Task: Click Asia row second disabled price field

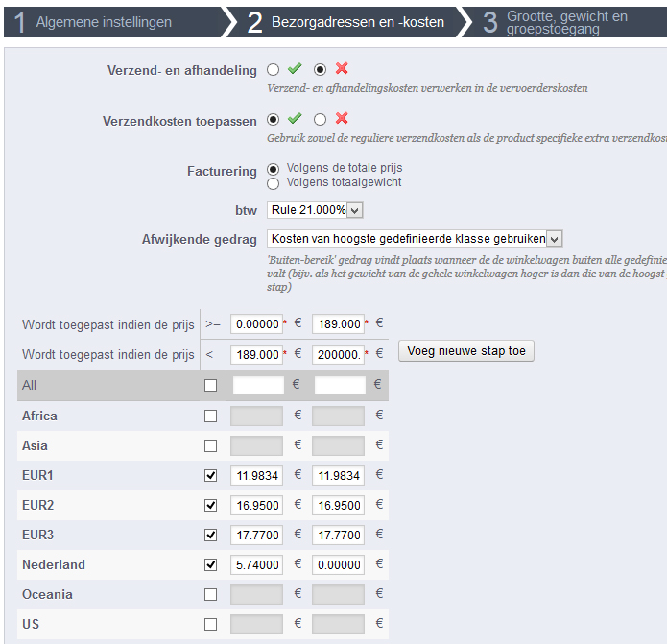Action: [x=338, y=445]
